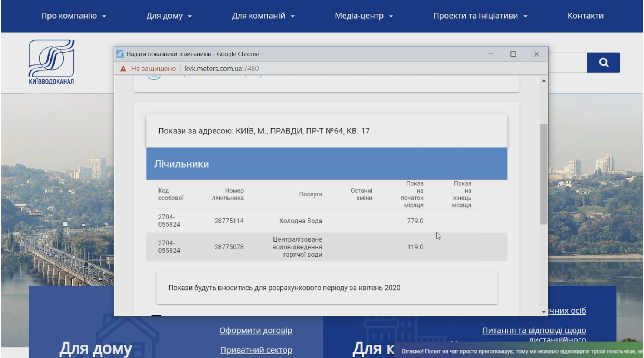
Task: Open the 'Приватний сектор' link
Action: (x=256, y=350)
